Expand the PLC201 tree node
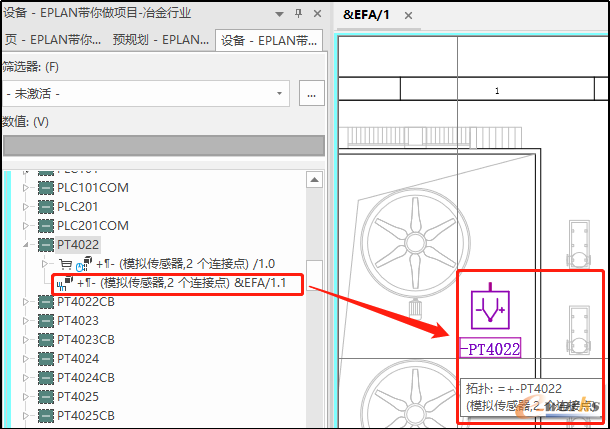The height and width of the screenshot is (429, 610). click(x=26, y=207)
